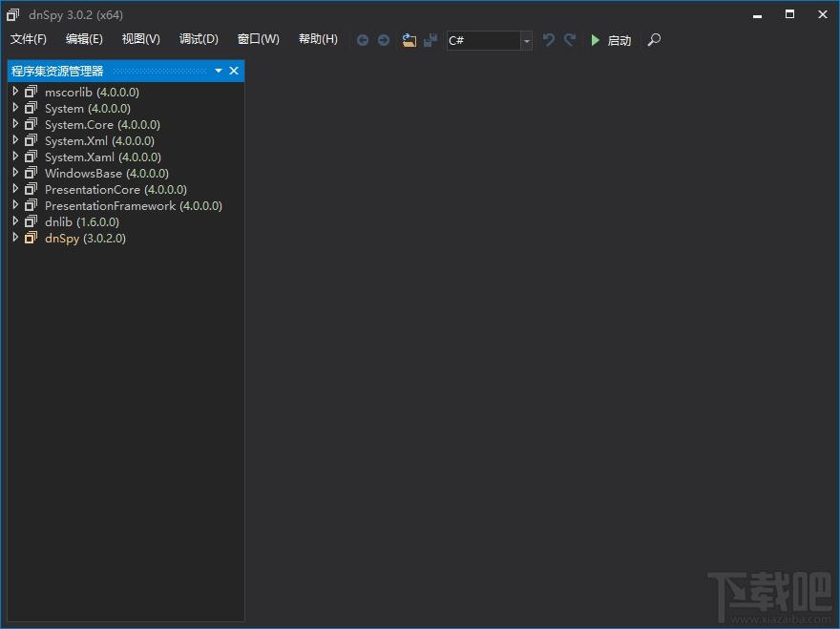Select mscorlib (4.0.0.0) in tree
Screen dimensions: 840x629
(93, 93)
